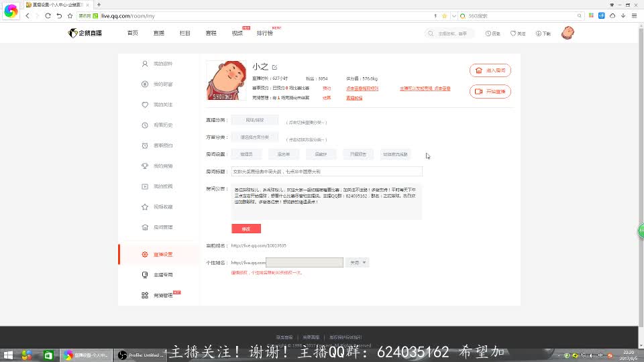Toggle the 开播预告 room setting
Screen dimensions: 644x362
pos(358,154)
